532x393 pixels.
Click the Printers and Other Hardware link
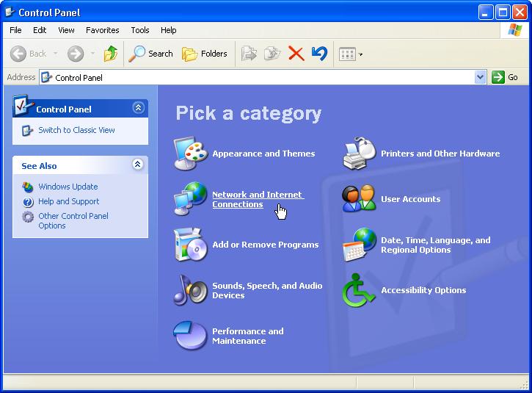[x=440, y=154]
